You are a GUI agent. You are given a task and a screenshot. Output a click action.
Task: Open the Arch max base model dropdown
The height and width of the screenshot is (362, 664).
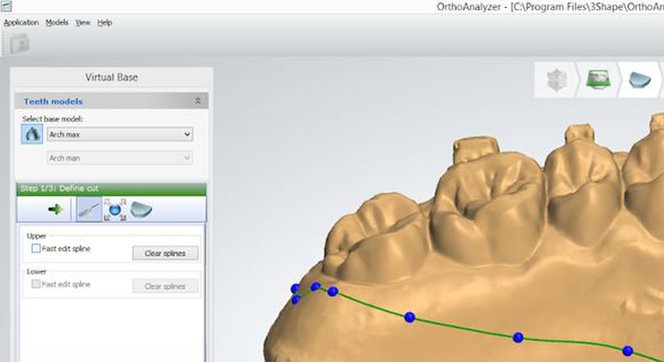(120, 135)
